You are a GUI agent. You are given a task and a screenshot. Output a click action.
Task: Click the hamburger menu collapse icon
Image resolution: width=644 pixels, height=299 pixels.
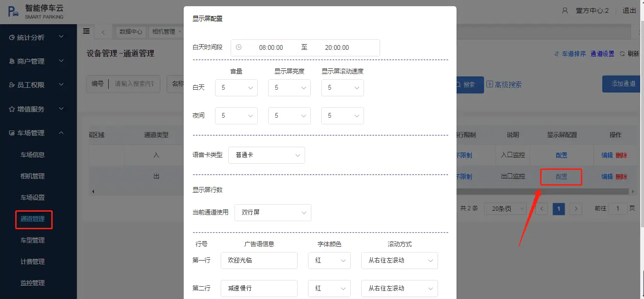click(86, 31)
